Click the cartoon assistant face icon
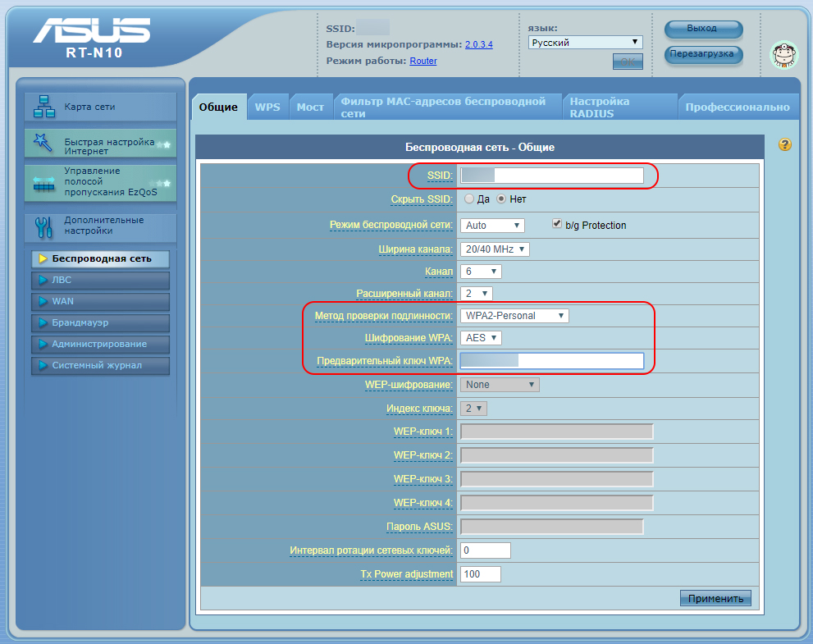The height and width of the screenshot is (644, 813). pyautogui.click(x=784, y=55)
